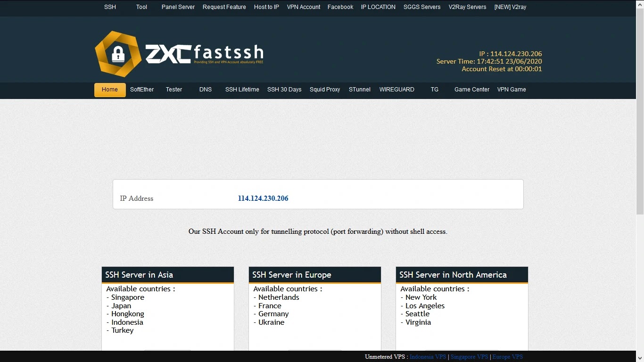644x362 pixels.
Task: Click France in the Europe list
Action: pos(270,306)
